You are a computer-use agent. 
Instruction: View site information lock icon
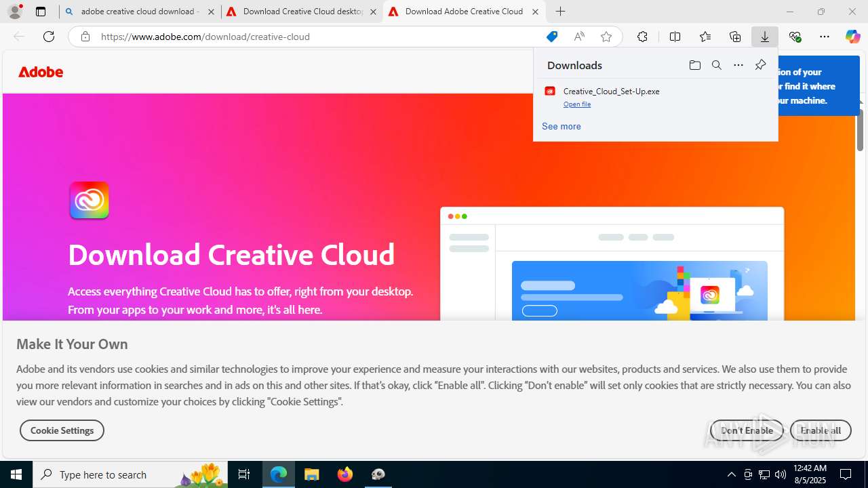[85, 37]
